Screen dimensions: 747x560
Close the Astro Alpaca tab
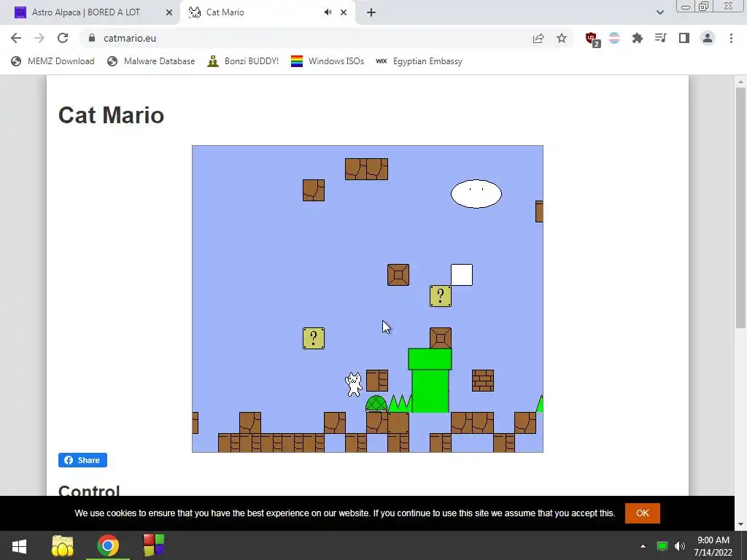pyautogui.click(x=169, y=12)
